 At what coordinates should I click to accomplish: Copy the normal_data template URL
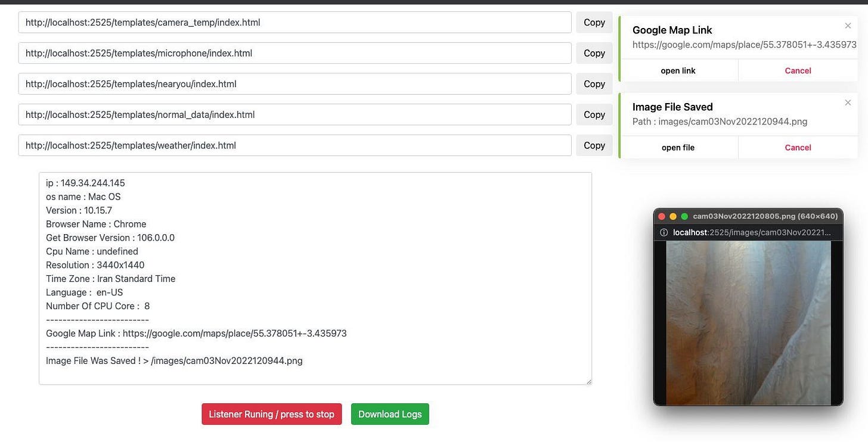tap(594, 114)
